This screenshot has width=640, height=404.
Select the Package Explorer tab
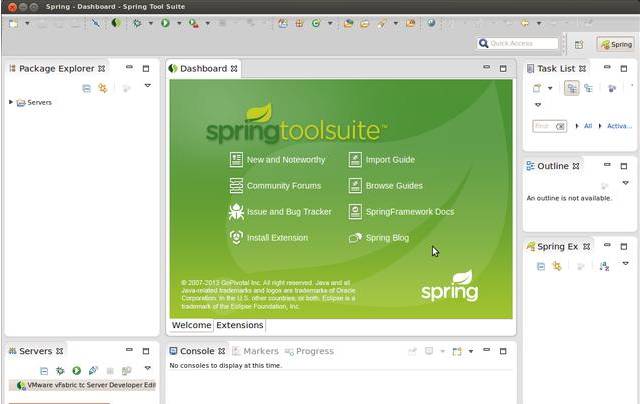(x=56, y=69)
